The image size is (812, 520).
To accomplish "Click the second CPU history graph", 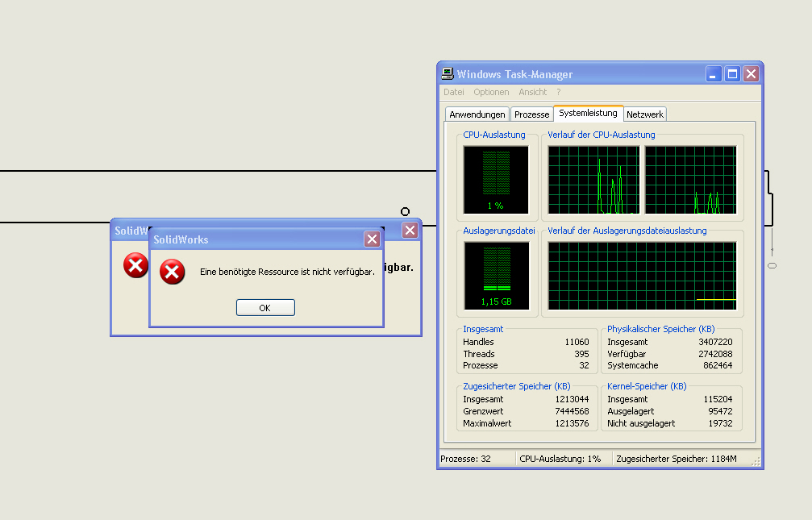I will point(690,180).
